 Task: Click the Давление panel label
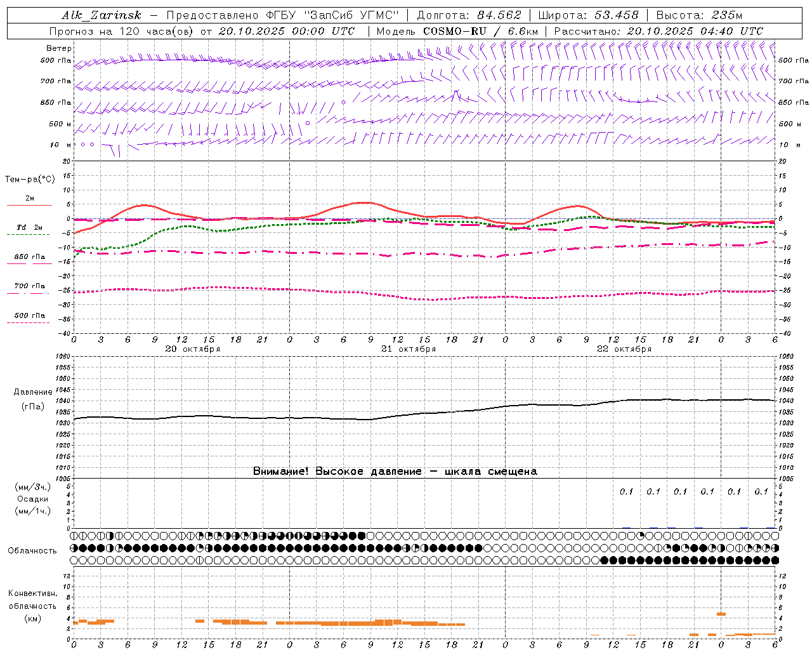click(33, 392)
